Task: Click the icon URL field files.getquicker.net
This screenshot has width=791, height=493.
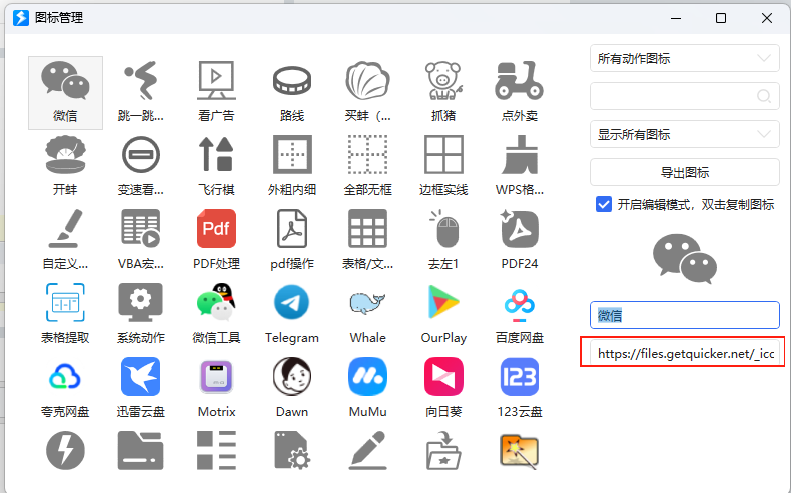Action: point(685,353)
